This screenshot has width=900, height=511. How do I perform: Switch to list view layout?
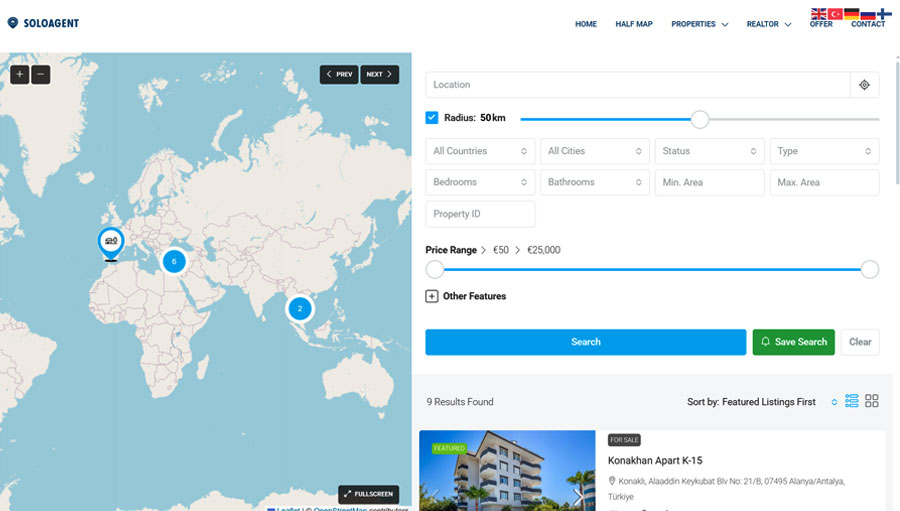[x=852, y=401]
